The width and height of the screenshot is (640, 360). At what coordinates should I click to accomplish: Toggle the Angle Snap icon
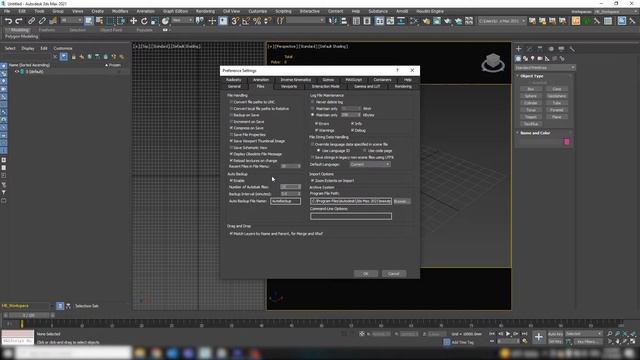click(246, 21)
